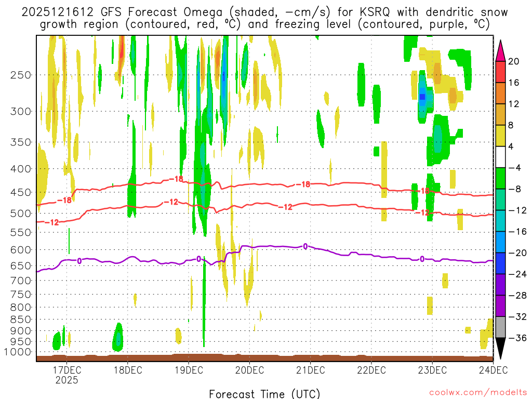Click the bright green colorbar segment -4 to -8
Viewport: 532px width, 399px height.
click(500, 178)
